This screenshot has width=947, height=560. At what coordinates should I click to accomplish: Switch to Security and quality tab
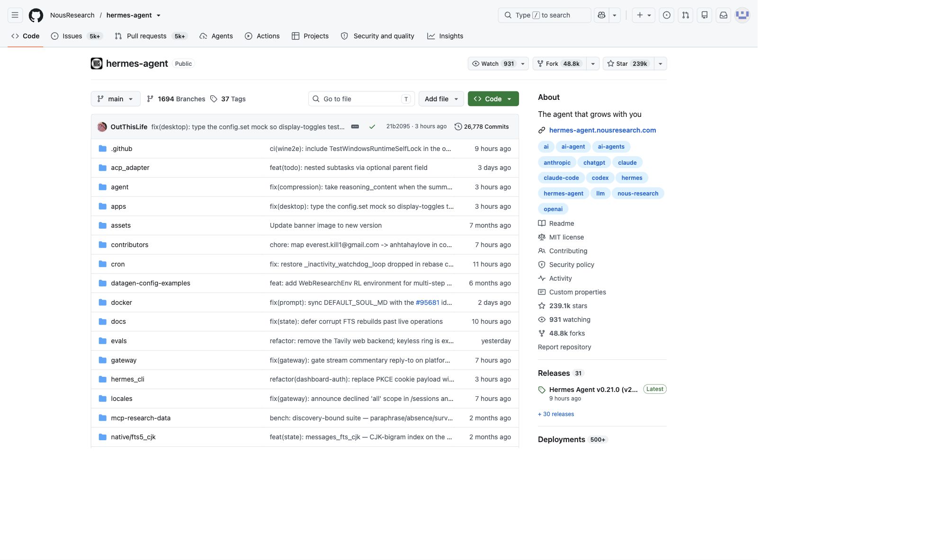pyautogui.click(x=377, y=36)
